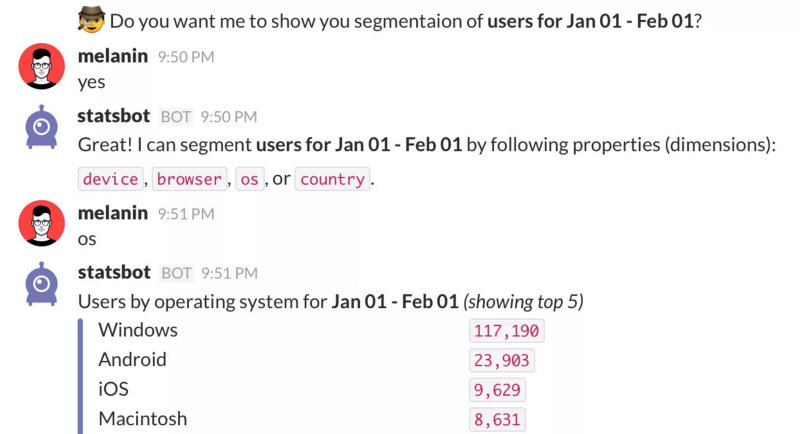Open melanin's avatar on the 'os' message
The height and width of the screenshot is (434, 800).
tap(41, 223)
